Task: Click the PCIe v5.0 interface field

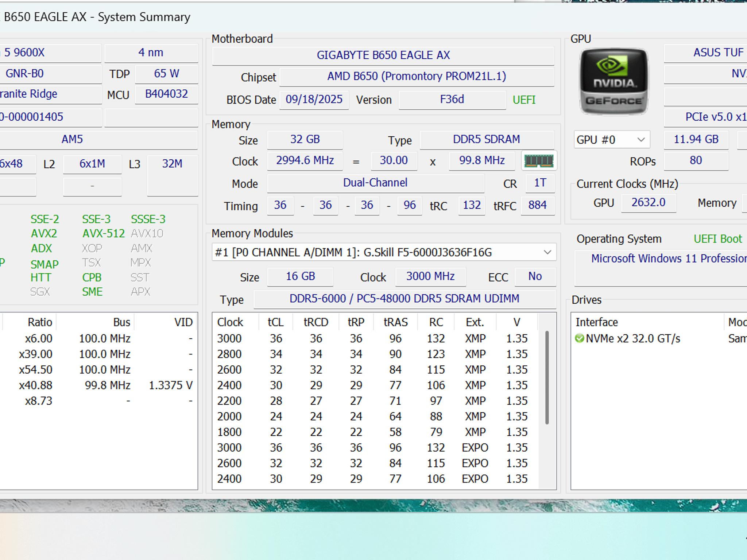Action: pyautogui.click(x=705, y=117)
